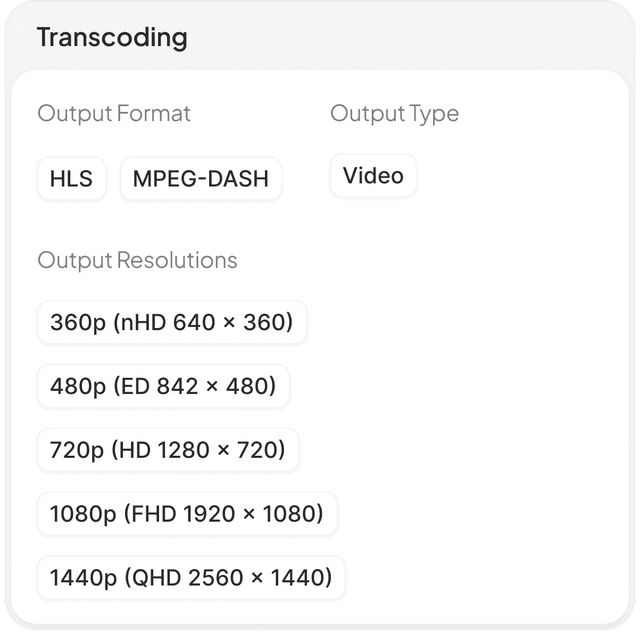Click the Output Format label
This screenshot has height=638, width=640.
tap(114, 113)
